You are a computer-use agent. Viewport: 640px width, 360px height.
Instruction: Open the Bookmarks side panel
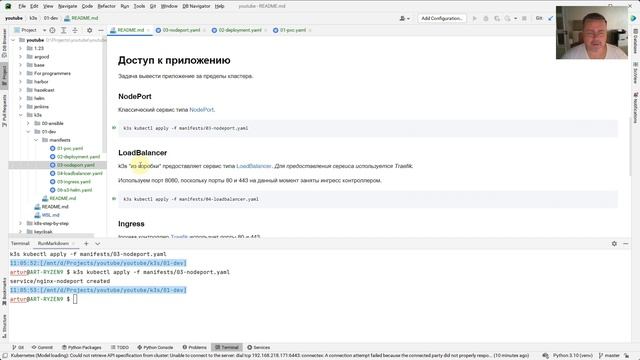[x=4, y=291]
